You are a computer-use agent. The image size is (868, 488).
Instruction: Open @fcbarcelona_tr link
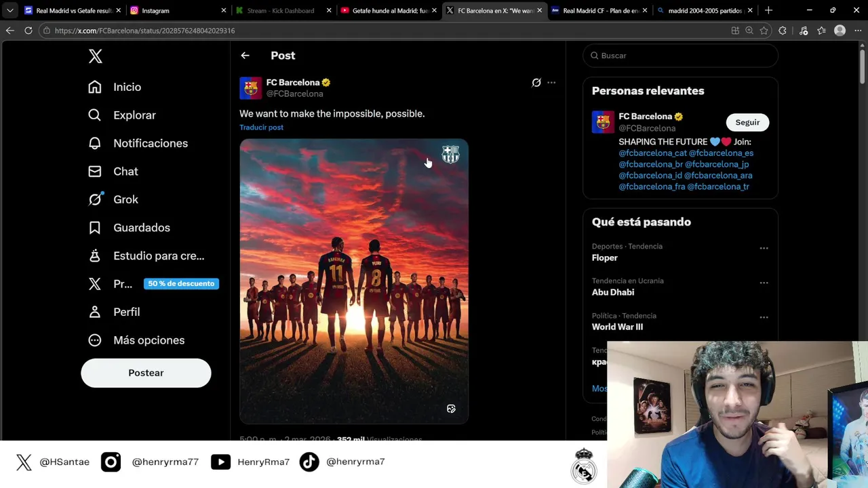coord(718,186)
